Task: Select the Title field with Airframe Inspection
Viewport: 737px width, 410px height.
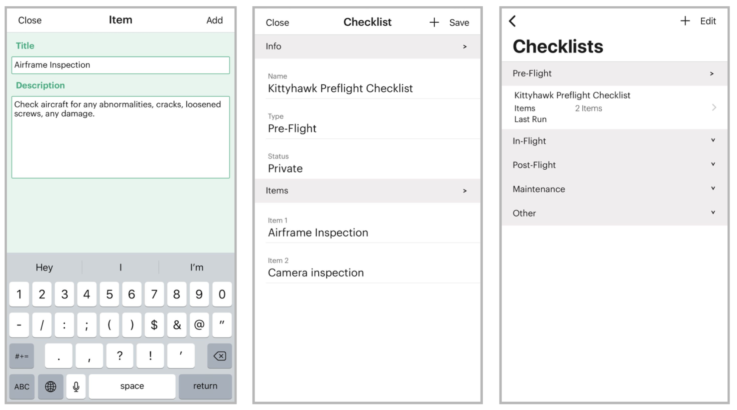Action: 120,65
